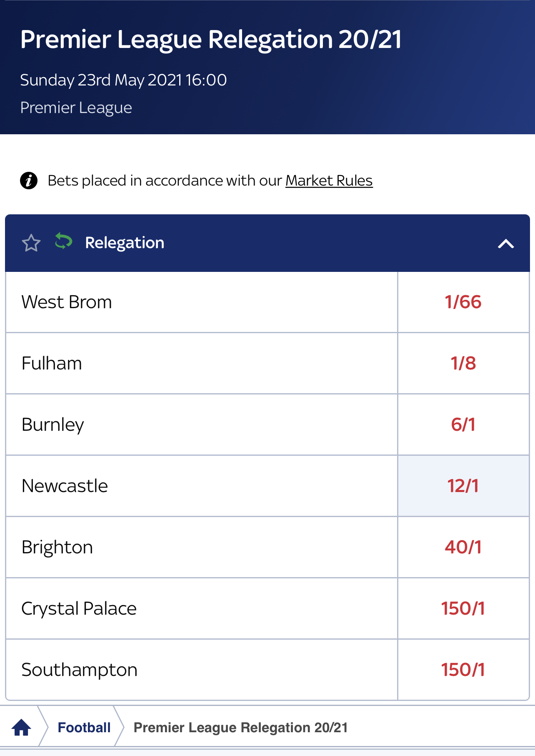Select Fulham odds 1/8
This screenshot has width=535, height=756.
pos(463,364)
